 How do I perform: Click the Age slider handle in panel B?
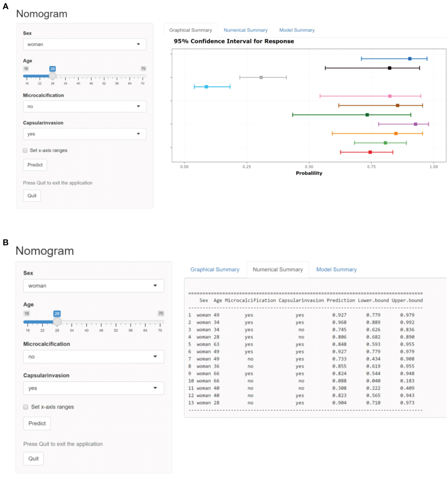(x=57, y=321)
